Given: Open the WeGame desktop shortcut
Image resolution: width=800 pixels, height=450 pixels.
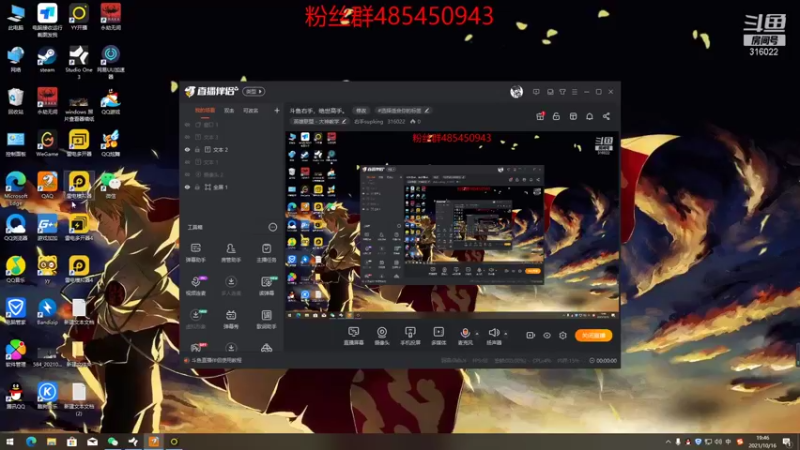Looking at the screenshot, I should [x=47, y=143].
